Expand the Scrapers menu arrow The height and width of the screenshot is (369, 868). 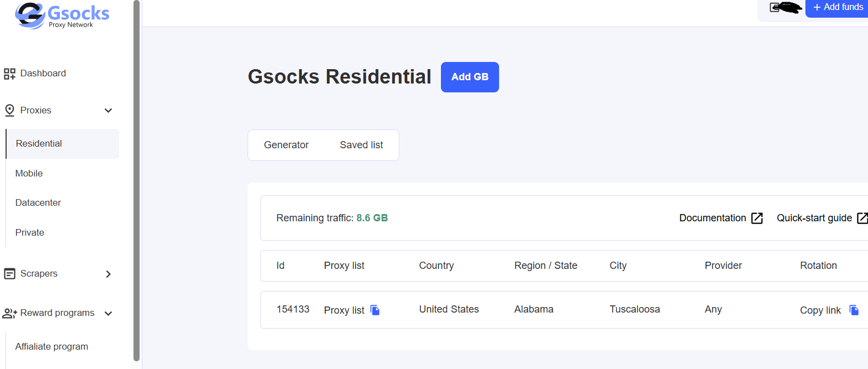109,274
